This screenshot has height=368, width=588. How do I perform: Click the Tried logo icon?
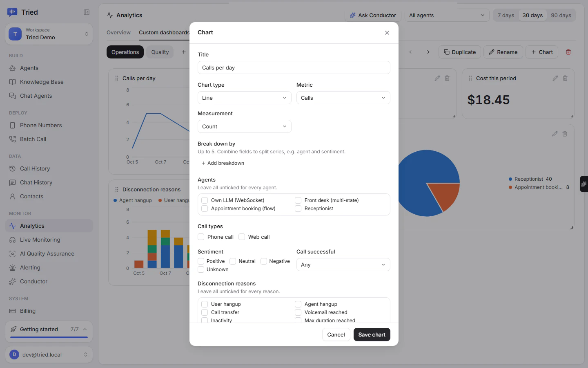[x=12, y=12]
